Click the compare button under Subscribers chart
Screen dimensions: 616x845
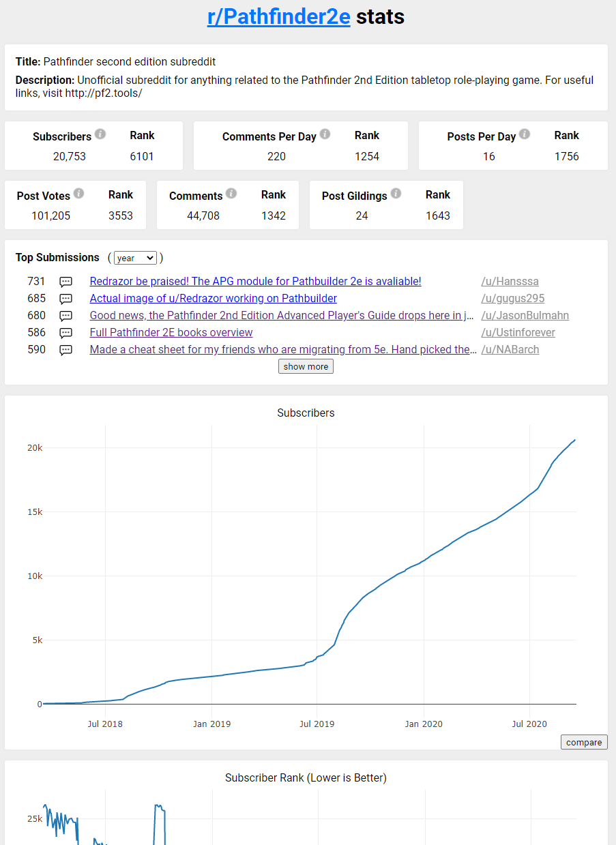pyautogui.click(x=583, y=742)
